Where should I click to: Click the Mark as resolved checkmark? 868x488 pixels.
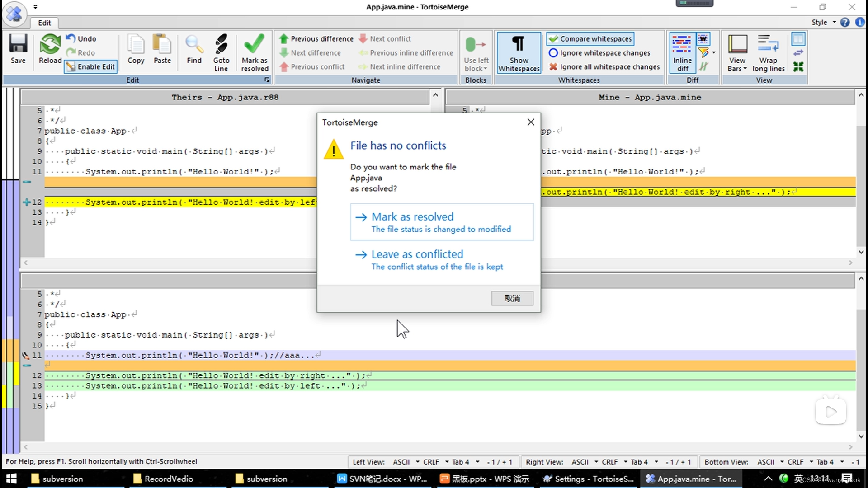click(255, 53)
